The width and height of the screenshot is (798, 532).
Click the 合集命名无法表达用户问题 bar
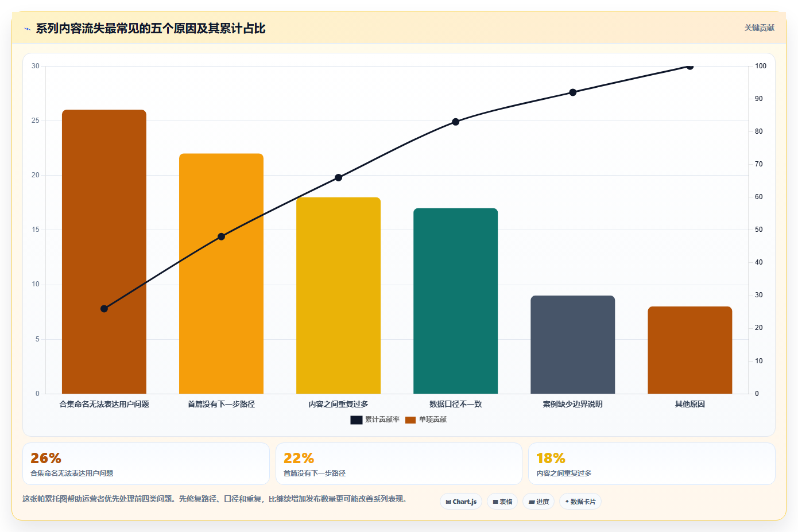coord(104,251)
